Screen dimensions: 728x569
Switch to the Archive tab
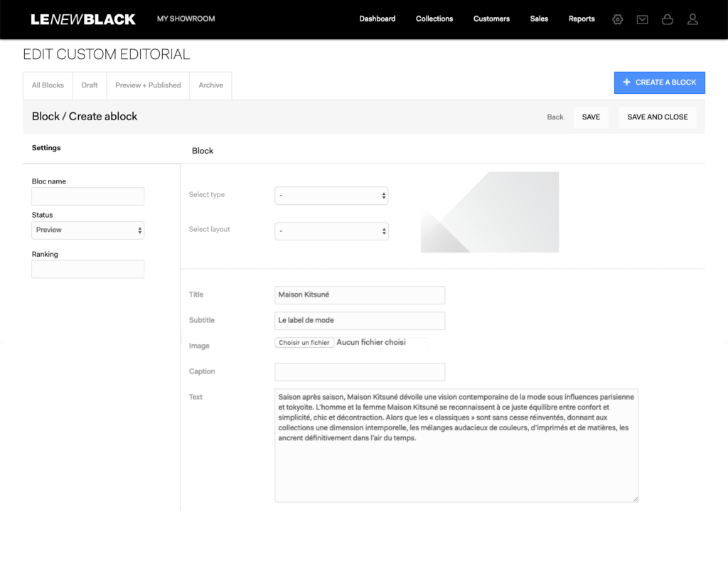(x=210, y=85)
